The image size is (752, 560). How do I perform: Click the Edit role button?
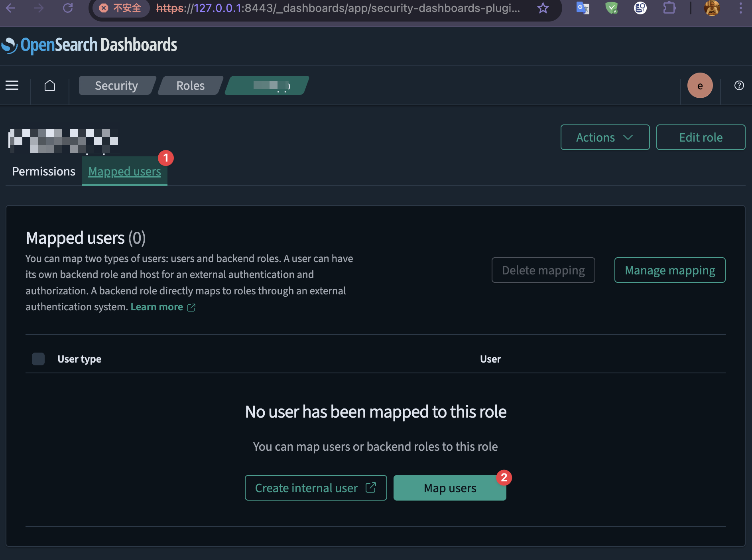pos(701,137)
